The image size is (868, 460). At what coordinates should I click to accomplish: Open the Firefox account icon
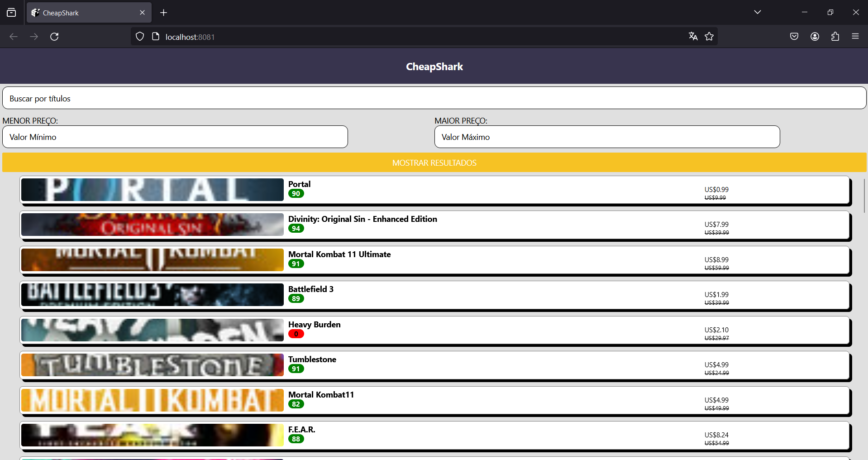point(815,37)
